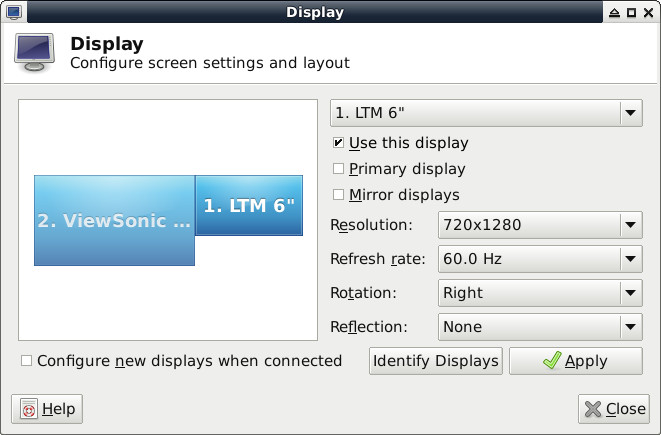Apply the display settings
The height and width of the screenshot is (435, 661).
point(575,361)
